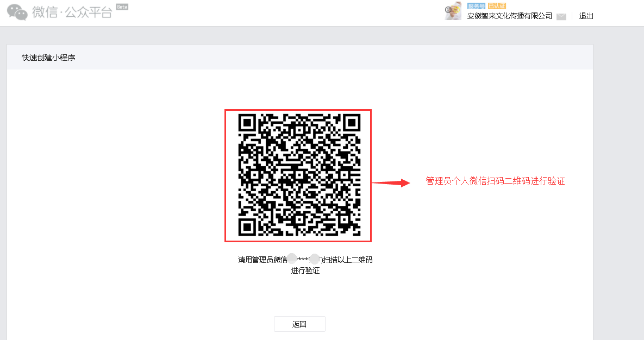
Task: Click the center of the QR code image
Action: (298, 175)
